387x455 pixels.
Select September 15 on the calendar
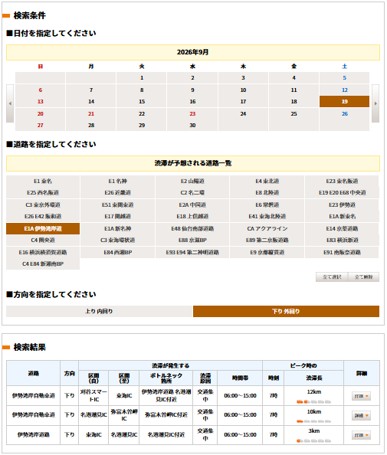point(142,102)
